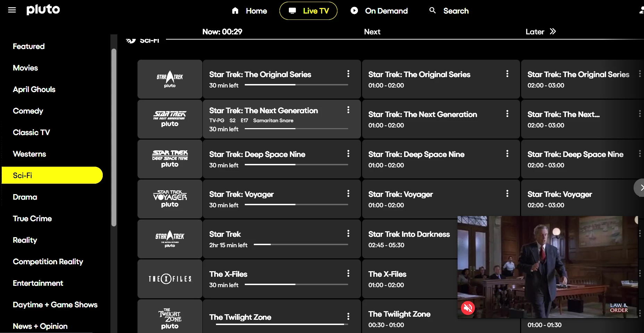Click The Twilight Zone progress bar
The height and width of the screenshot is (333, 644).
pos(282,324)
